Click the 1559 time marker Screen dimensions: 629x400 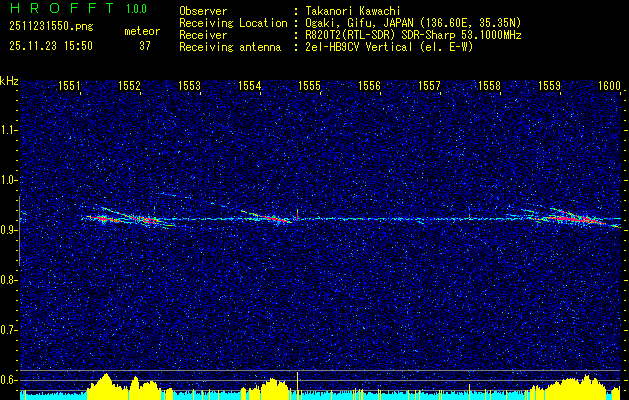(x=549, y=85)
